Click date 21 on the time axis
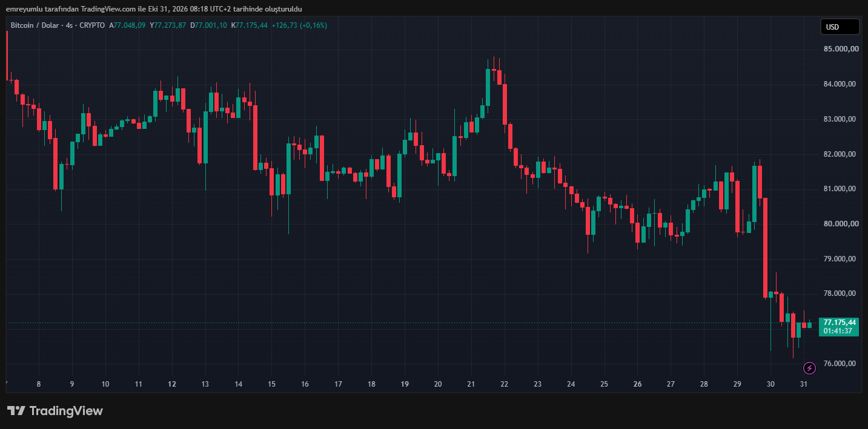Viewport: 868px width, 429px height. (471, 384)
